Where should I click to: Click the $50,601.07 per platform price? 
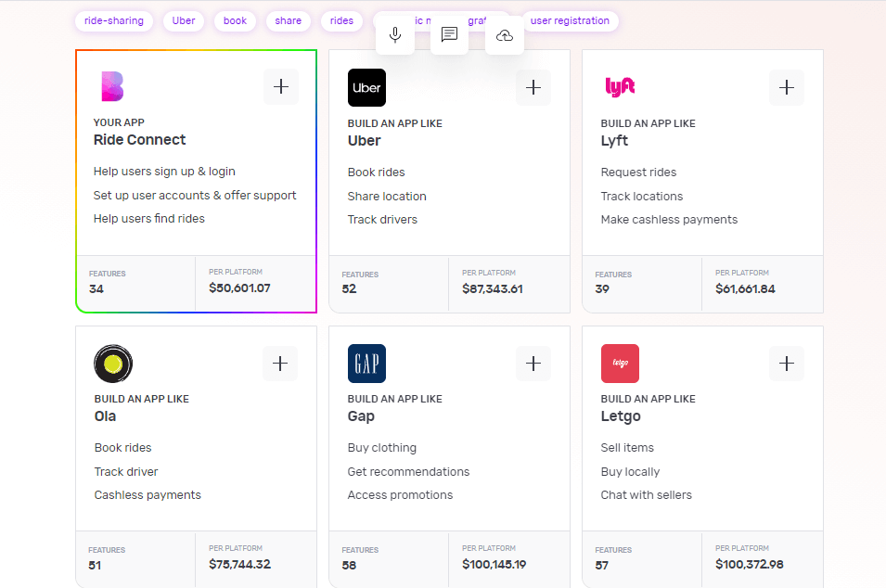(x=239, y=288)
